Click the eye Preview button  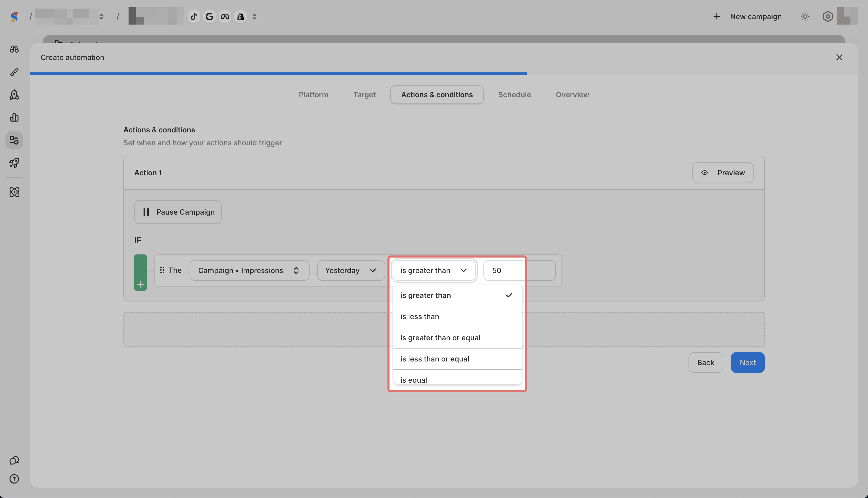(723, 173)
